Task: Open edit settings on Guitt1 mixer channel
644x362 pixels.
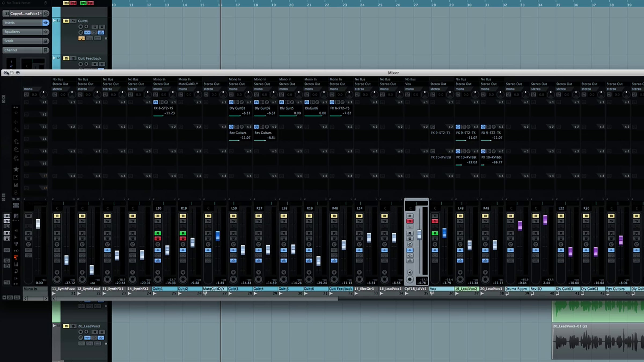Action: pos(158,244)
